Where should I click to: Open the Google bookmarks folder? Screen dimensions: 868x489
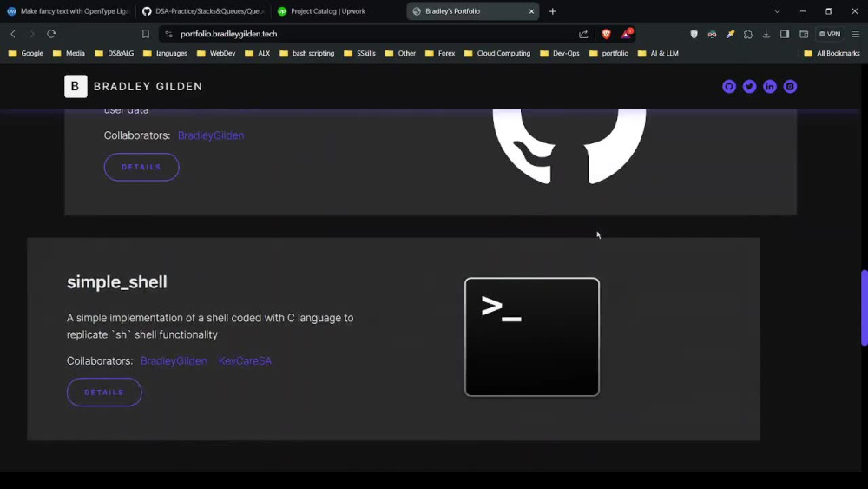click(x=25, y=53)
